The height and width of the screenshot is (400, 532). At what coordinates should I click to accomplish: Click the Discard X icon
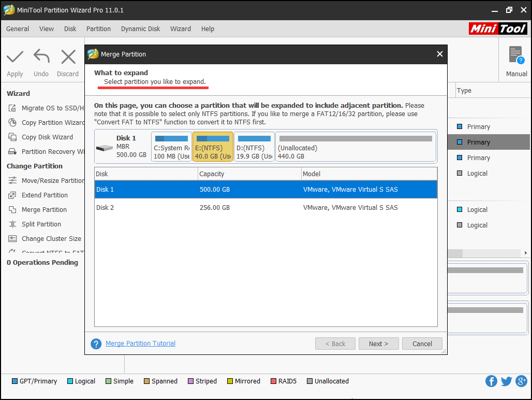click(68, 56)
